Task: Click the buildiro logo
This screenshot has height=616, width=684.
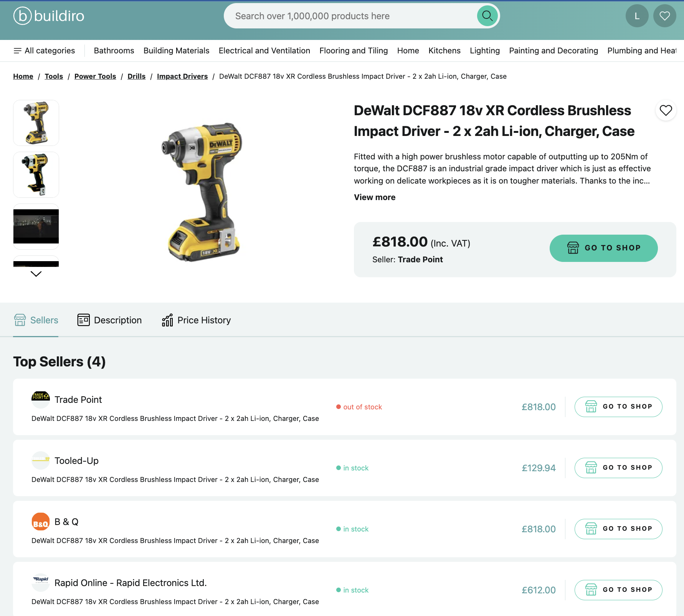Action: (x=49, y=16)
